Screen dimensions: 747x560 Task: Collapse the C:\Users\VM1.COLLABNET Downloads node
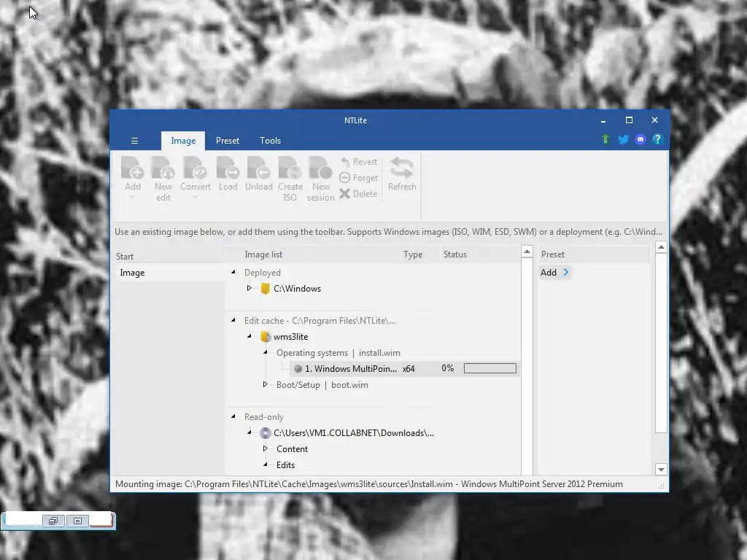(x=249, y=432)
